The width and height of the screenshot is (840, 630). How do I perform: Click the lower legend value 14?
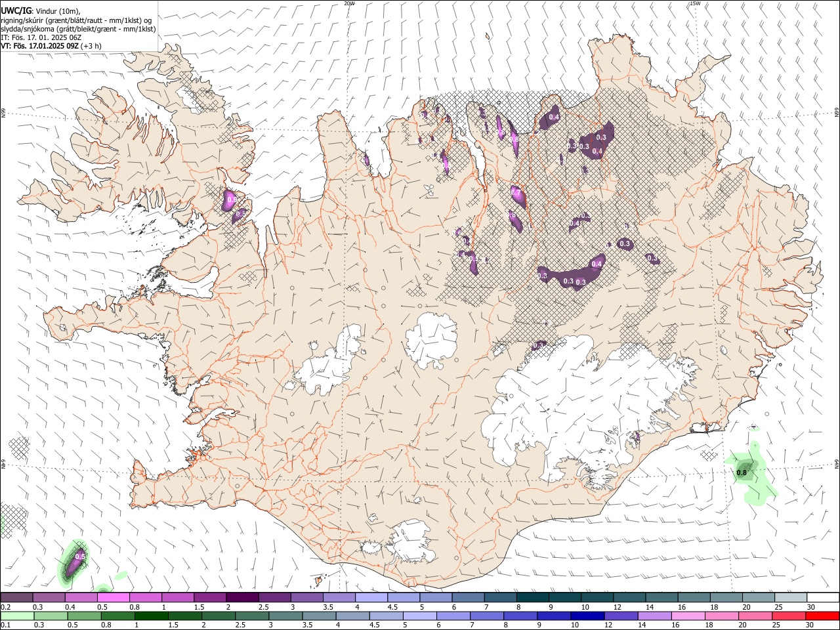click(640, 625)
